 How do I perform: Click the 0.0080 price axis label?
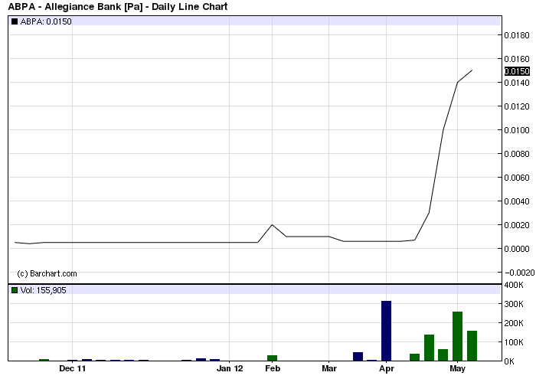pos(517,154)
